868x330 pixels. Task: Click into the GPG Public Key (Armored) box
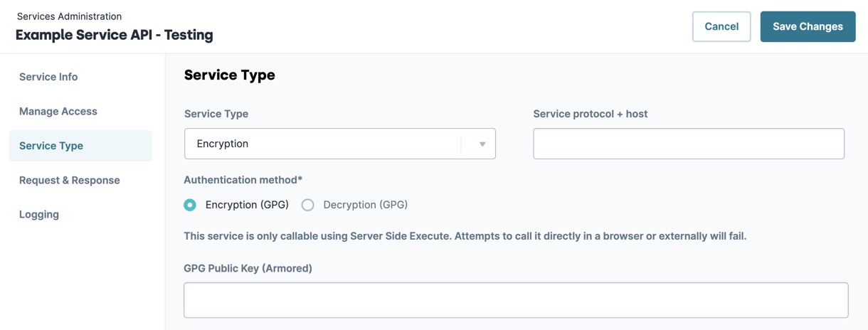(516, 300)
